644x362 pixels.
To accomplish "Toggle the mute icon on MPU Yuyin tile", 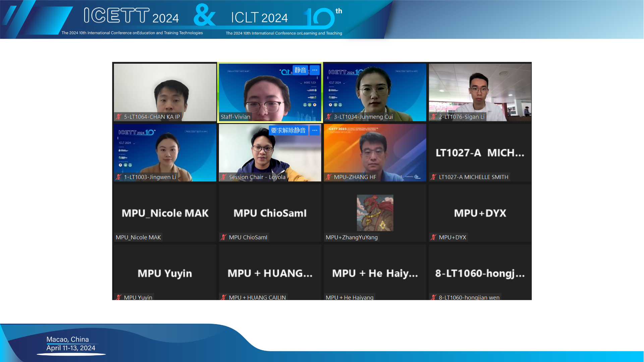I will click(119, 297).
